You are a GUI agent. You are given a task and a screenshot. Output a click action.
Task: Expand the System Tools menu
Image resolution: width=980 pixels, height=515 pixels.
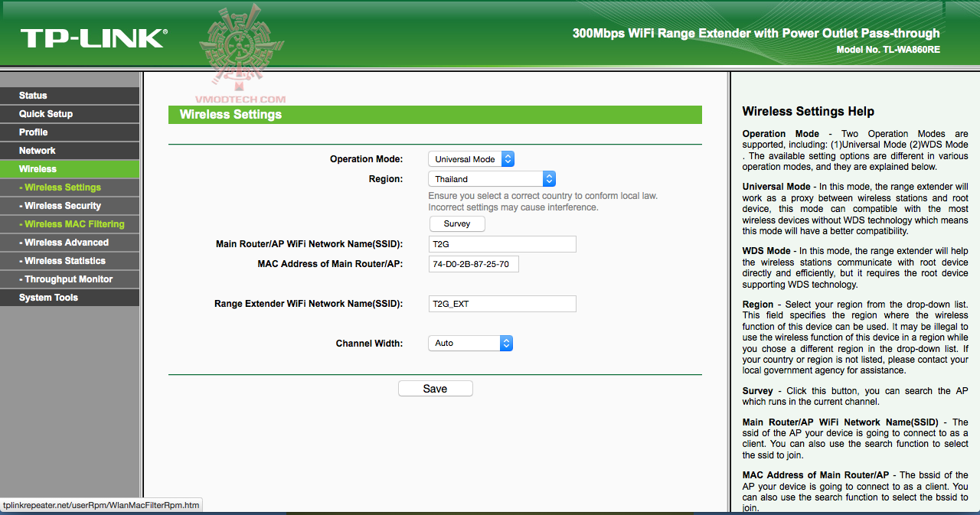70,298
